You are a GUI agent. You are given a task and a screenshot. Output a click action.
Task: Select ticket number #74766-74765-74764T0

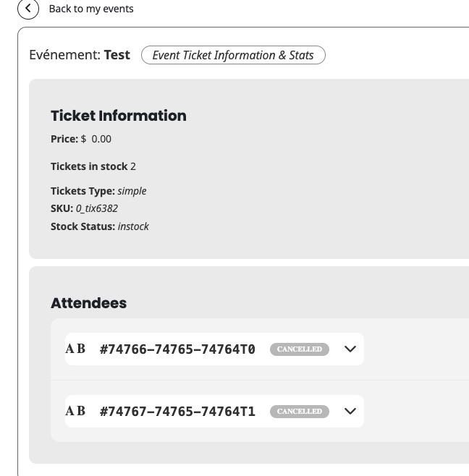pos(177,349)
